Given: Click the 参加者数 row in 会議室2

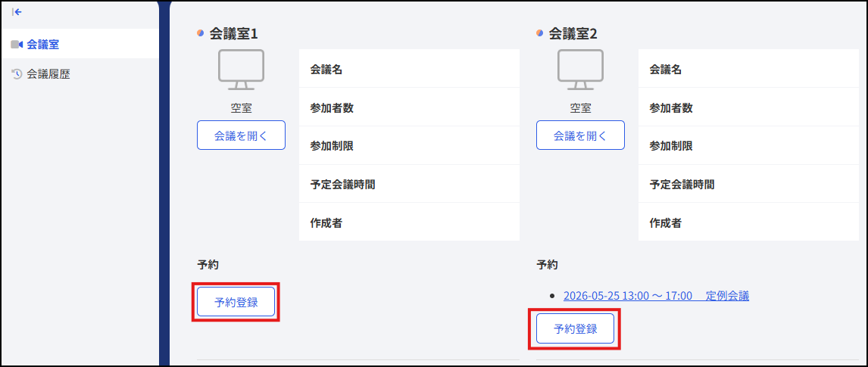Looking at the screenshot, I should tap(748, 107).
